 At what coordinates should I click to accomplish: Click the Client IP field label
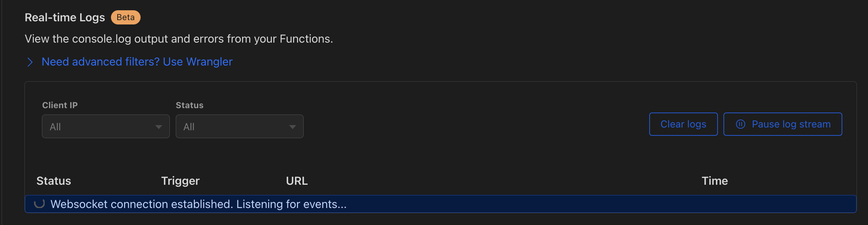pos(60,105)
